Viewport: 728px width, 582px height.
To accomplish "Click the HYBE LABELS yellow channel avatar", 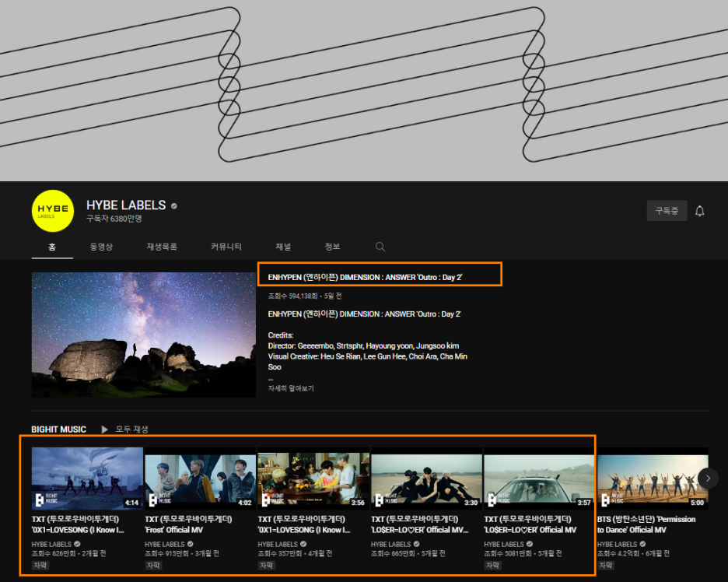I will [52, 211].
